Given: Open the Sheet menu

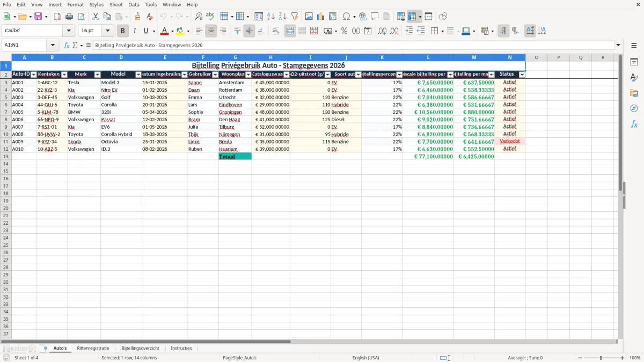Looking at the screenshot, I should click(x=116, y=4).
